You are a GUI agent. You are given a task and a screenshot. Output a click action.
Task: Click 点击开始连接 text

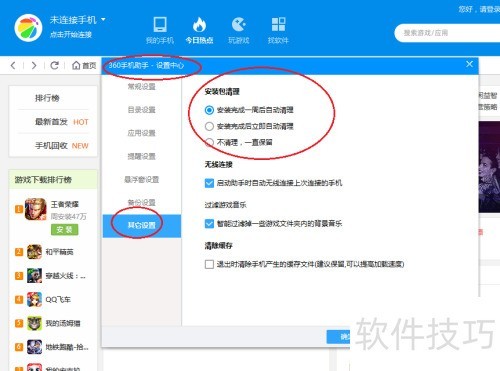71,35
